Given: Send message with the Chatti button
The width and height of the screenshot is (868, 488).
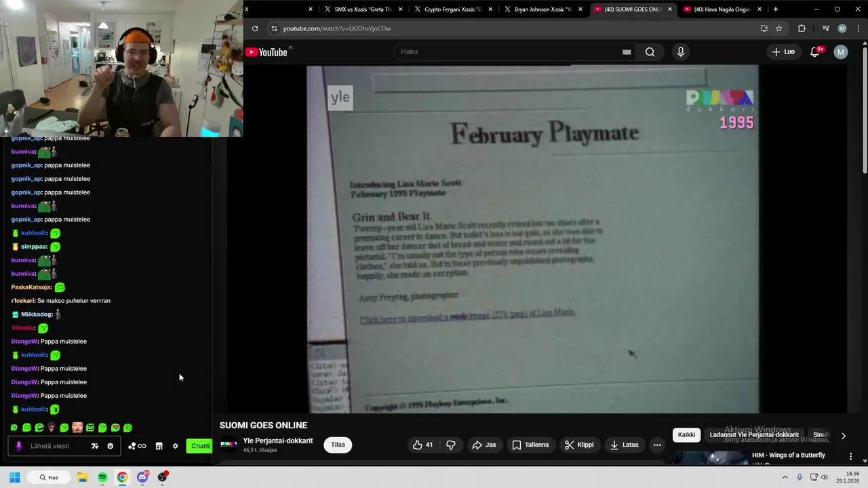Looking at the screenshot, I should coord(200,446).
